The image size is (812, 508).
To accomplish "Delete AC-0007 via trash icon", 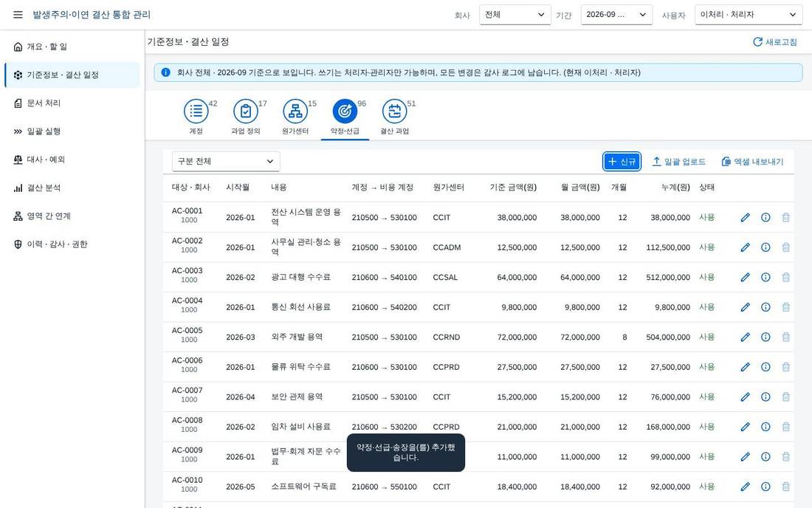I will pyautogui.click(x=785, y=397).
